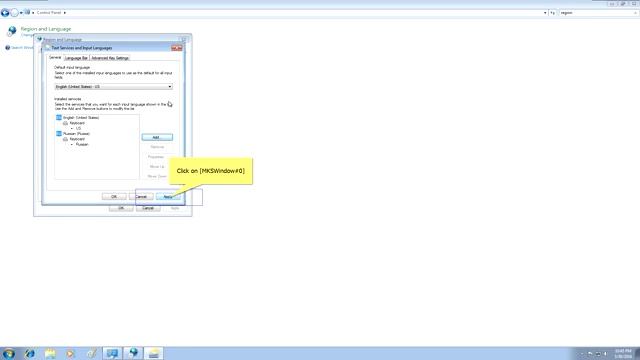Screen dimensions: 640x360
Task: Click the address bar refresh button
Action: pos(553,13)
